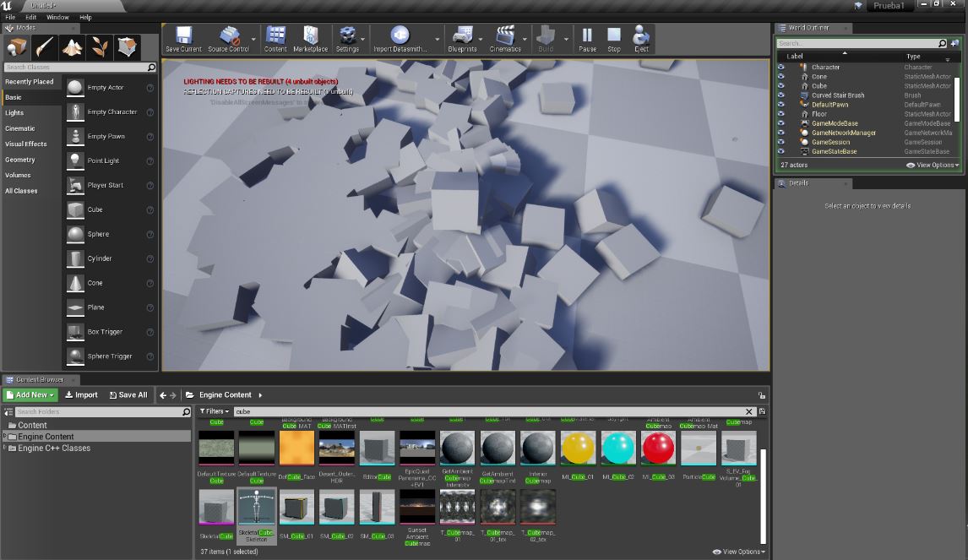
Task: Select the Paint mode brush icon
Action: [45, 47]
